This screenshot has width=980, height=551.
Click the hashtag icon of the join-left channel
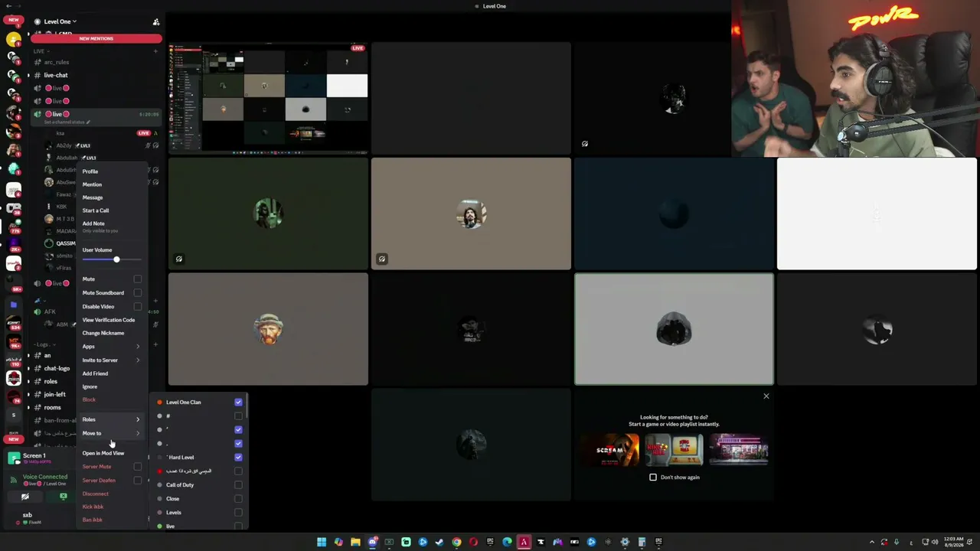(x=38, y=394)
